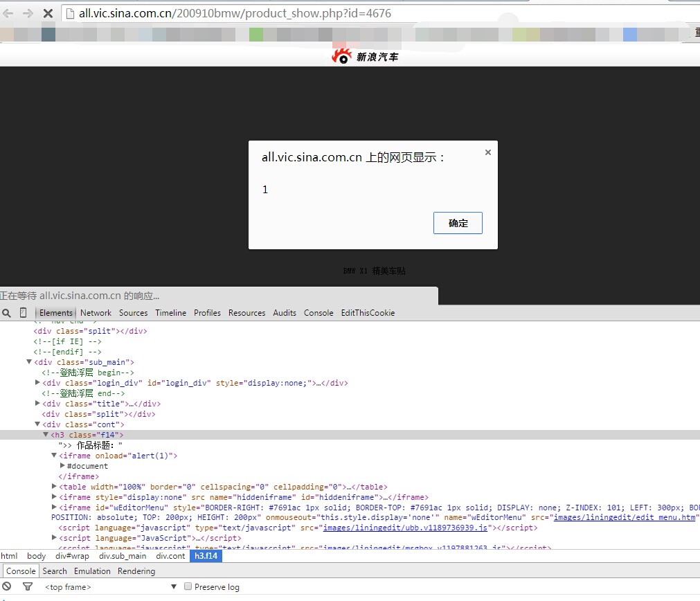Collapse the iframe onload=alert(1) node

[x=54, y=455]
